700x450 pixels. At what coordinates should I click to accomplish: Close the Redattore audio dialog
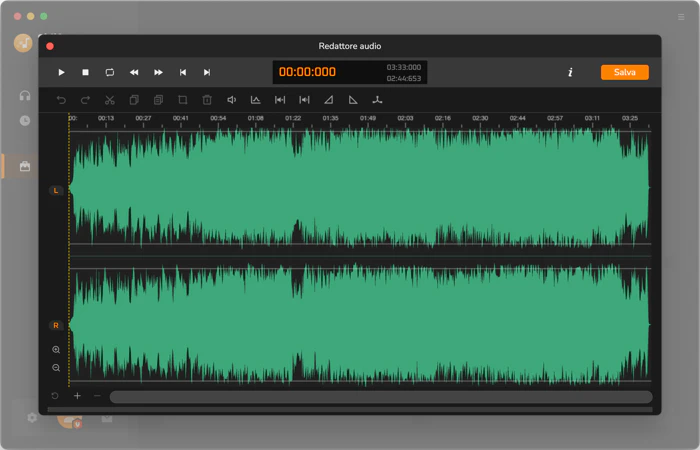point(50,46)
